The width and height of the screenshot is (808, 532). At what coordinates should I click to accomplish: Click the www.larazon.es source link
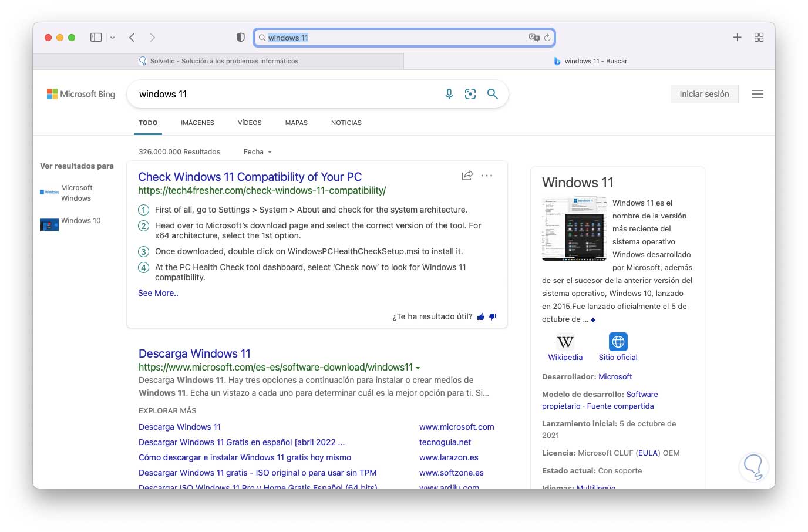tap(449, 457)
